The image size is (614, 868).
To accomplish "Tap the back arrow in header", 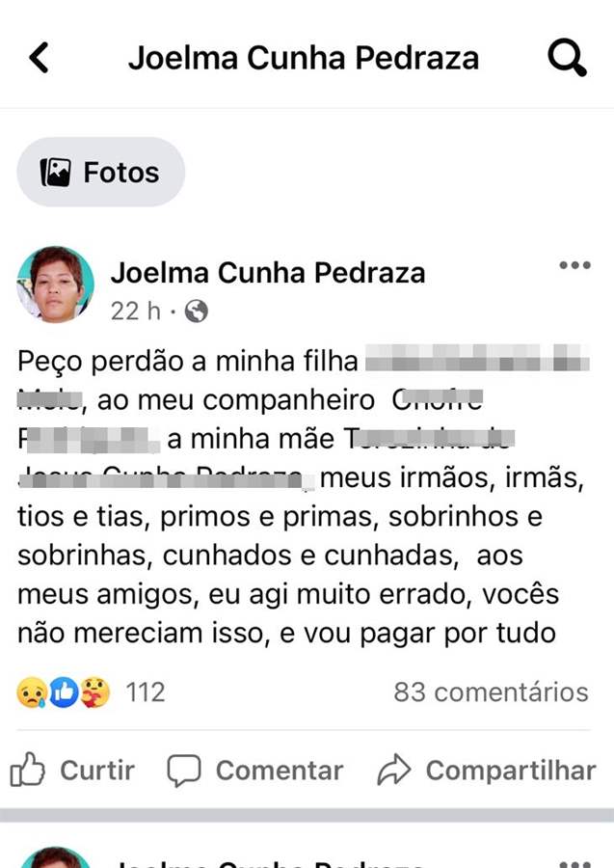I will click(39, 58).
